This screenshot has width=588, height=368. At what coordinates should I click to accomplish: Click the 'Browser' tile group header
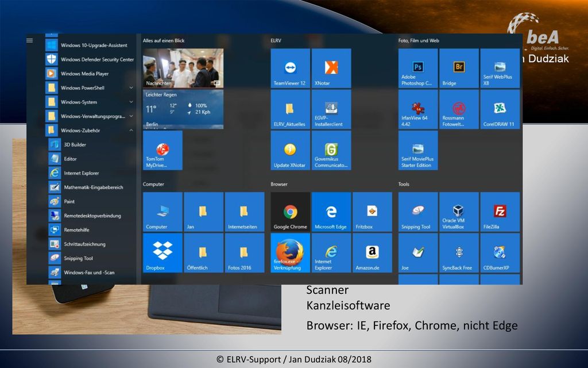pos(279,184)
